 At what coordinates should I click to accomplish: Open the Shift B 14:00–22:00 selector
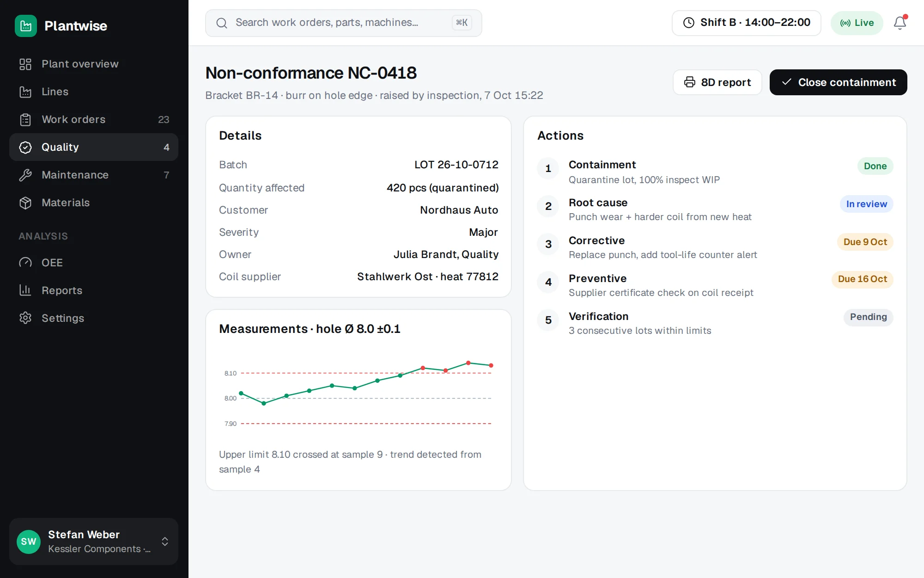pyautogui.click(x=746, y=23)
